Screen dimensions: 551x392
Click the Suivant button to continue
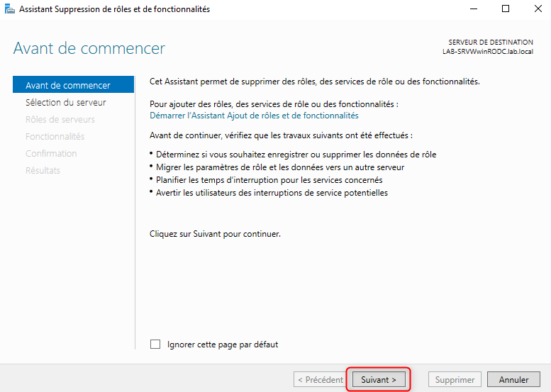click(379, 379)
